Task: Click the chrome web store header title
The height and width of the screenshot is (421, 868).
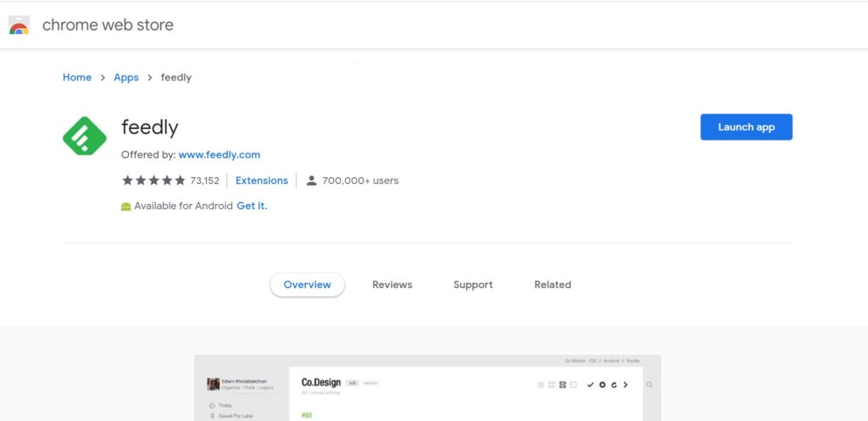Action: [x=108, y=25]
